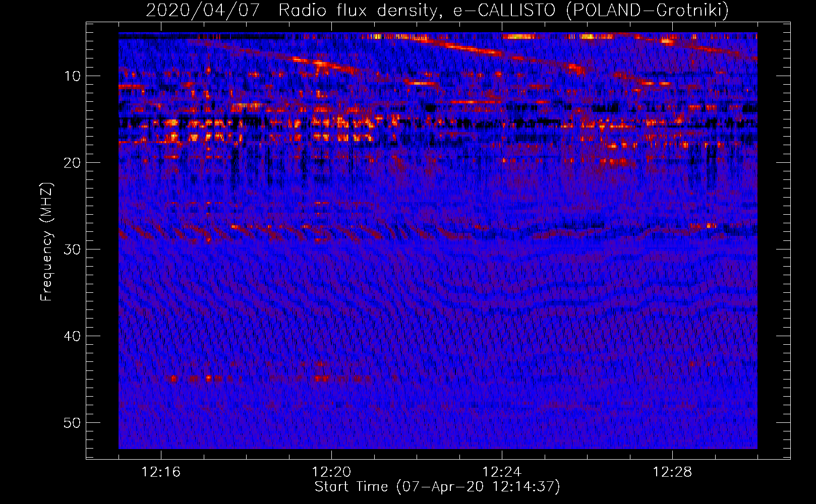Select the 12:28 time tick label
The image size is (816, 504).
[x=672, y=472]
